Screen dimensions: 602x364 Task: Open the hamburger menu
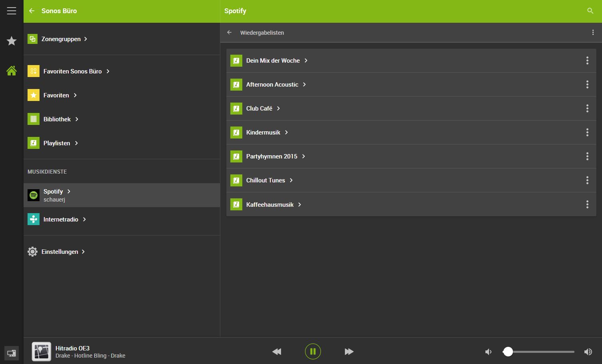pos(12,11)
